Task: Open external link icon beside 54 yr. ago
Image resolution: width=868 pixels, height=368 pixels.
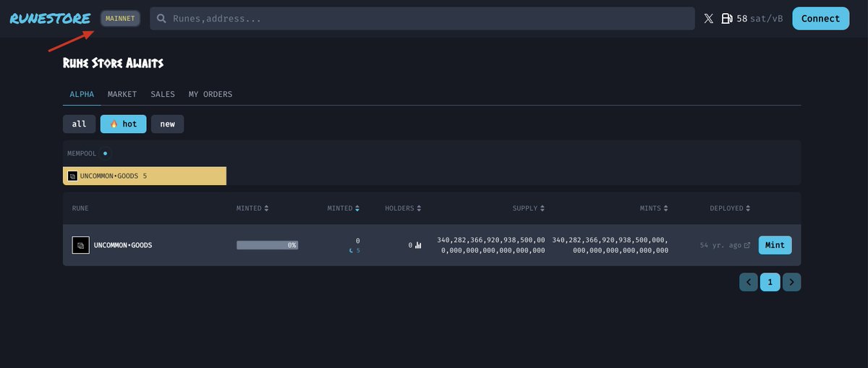Action: [x=747, y=246]
